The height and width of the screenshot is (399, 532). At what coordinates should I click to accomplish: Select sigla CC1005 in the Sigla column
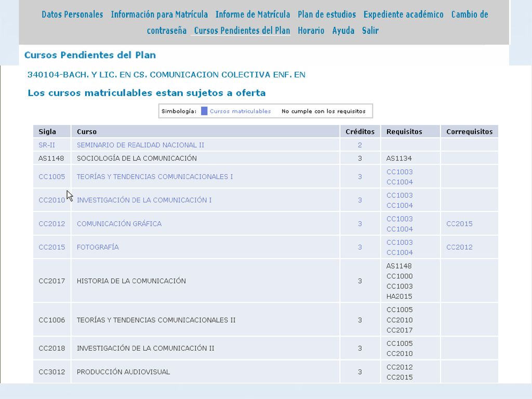click(x=51, y=177)
